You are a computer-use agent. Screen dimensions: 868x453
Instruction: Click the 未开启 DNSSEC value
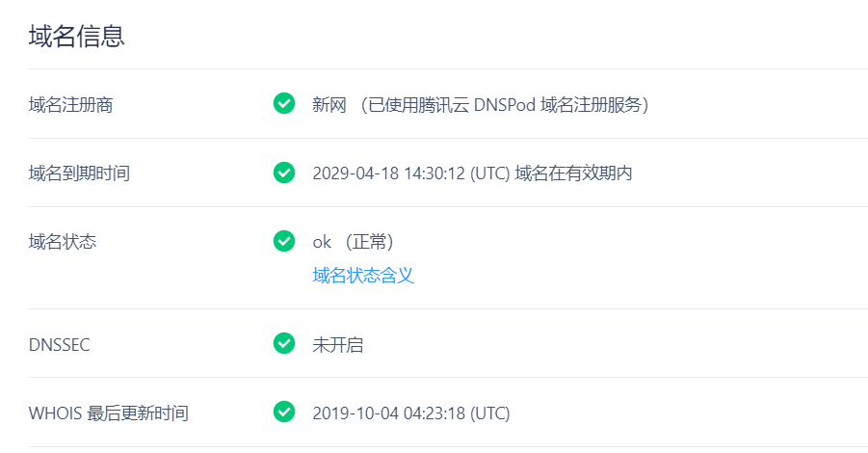(x=338, y=345)
